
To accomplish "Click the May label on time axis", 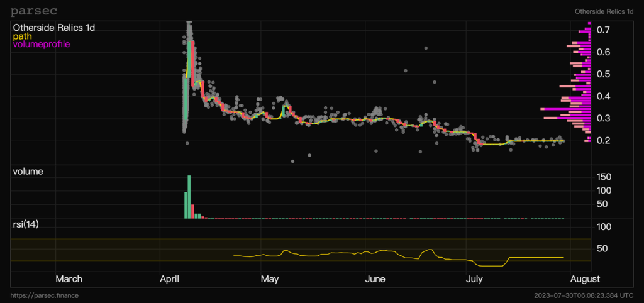I will pos(270,279).
